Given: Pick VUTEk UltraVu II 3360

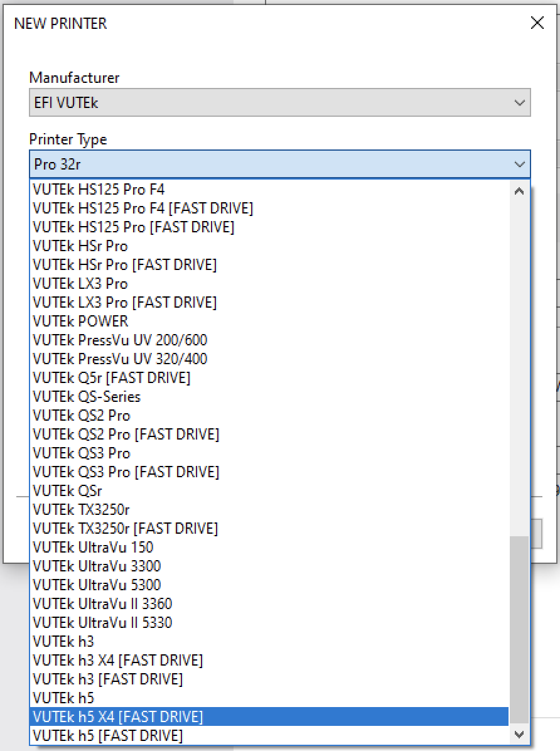Looking at the screenshot, I should point(270,604).
